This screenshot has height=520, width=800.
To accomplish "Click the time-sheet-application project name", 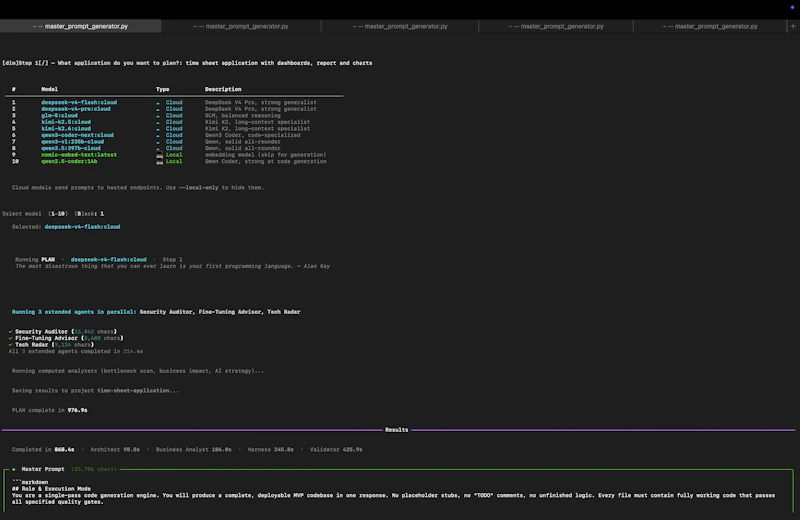I will [133, 391].
